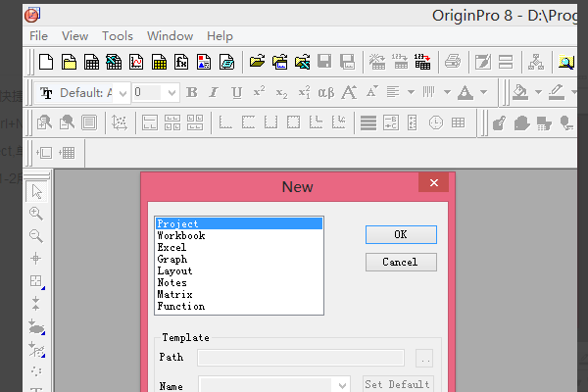Open the Tools menu
This screenshot has height=392, width=588.
click(118, 36)
